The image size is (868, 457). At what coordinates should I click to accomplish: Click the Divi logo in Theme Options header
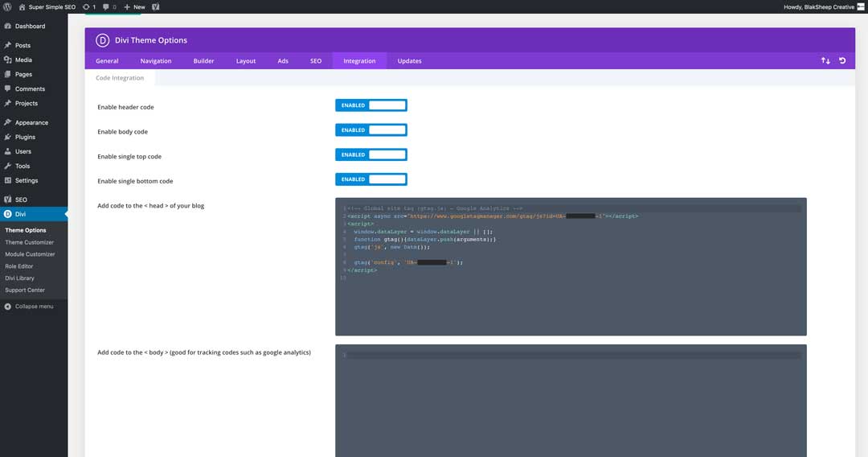click(x=102, y=40)
